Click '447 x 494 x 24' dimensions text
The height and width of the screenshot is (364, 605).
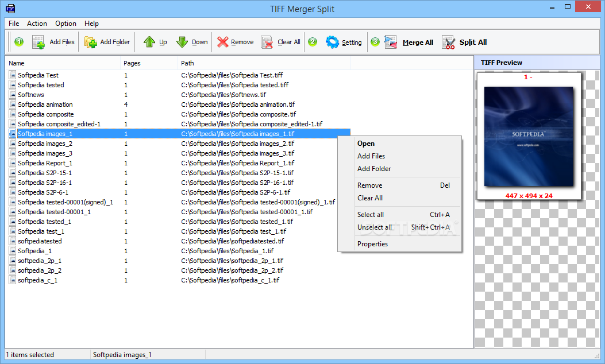(x=529, y=196)
